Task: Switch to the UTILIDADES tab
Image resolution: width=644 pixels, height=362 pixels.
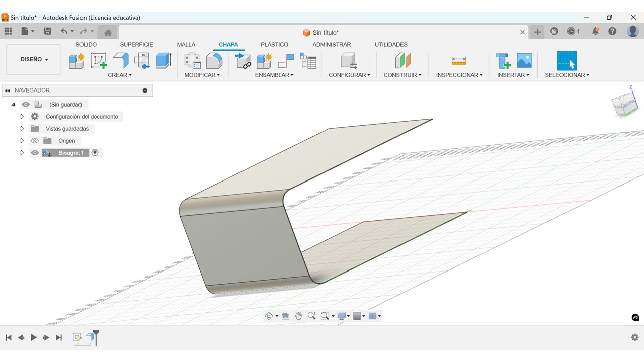Action: [391, 44]
